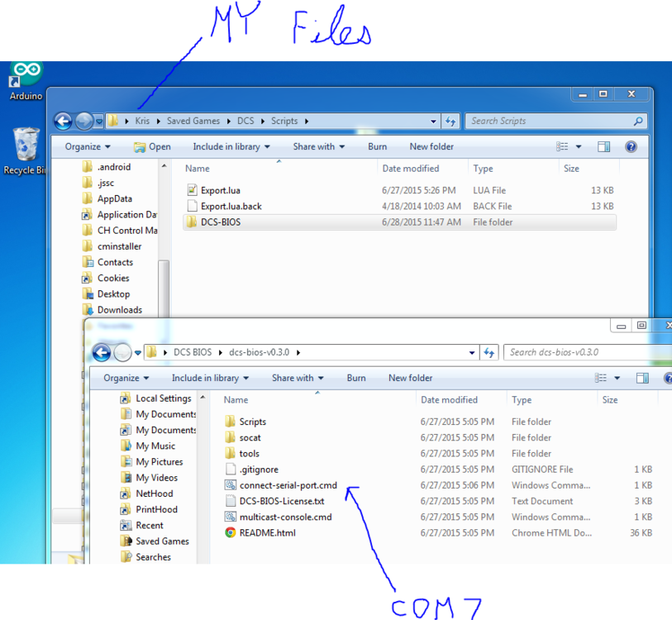
Task: Go forward in the Scripts window
Action: coord(84,122)
